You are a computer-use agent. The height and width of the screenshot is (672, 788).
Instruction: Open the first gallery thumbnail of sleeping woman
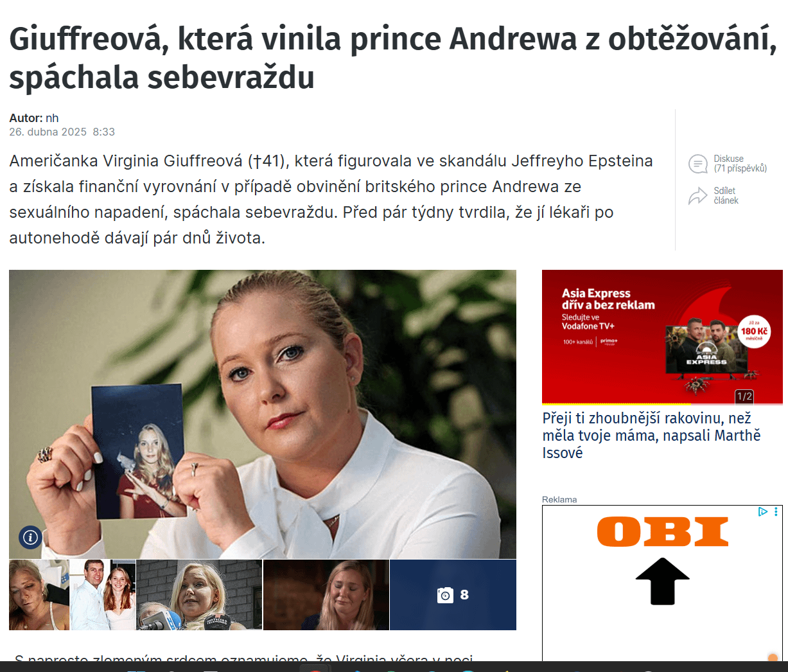[x=39, y=595]
